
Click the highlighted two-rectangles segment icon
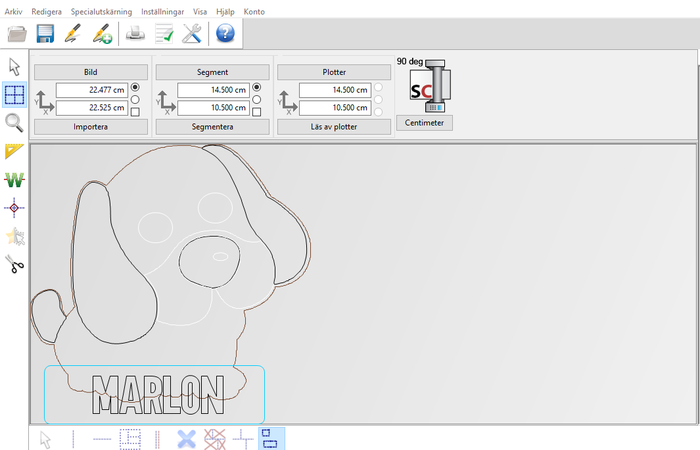coord(271,439)
